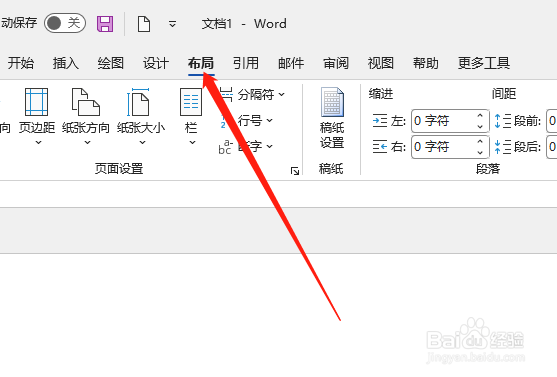Click the 段后 spacing-after icon
This screenshot has height=377, width=557.
(502, 146)
